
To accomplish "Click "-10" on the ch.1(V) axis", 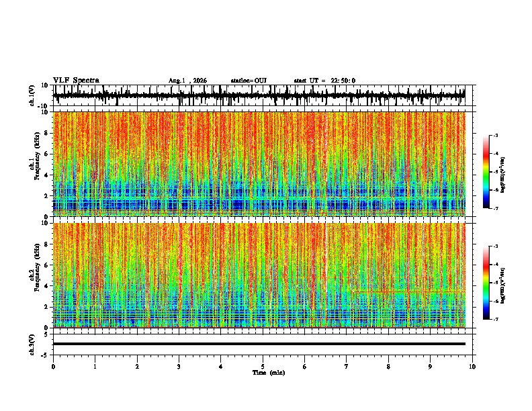I will point(44,106).
